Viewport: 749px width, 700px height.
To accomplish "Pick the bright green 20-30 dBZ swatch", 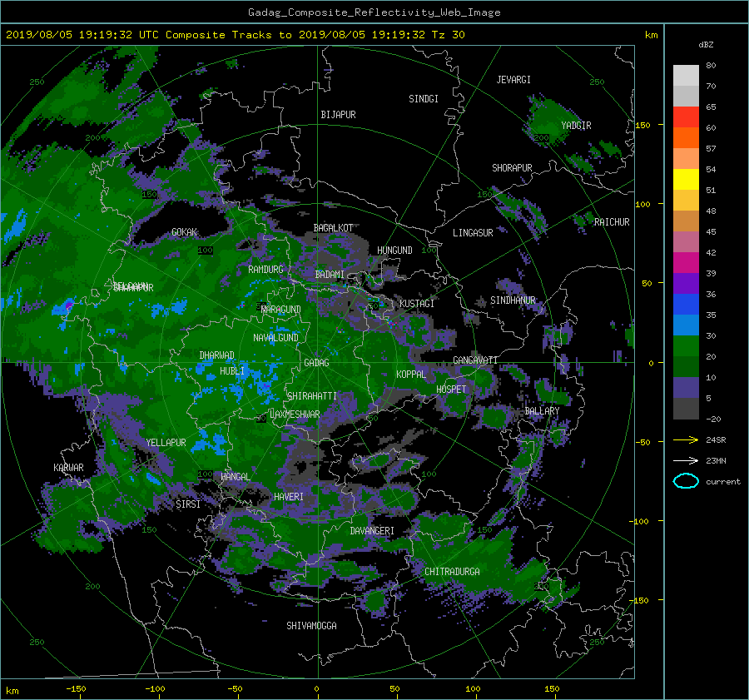I will point(686,345).
